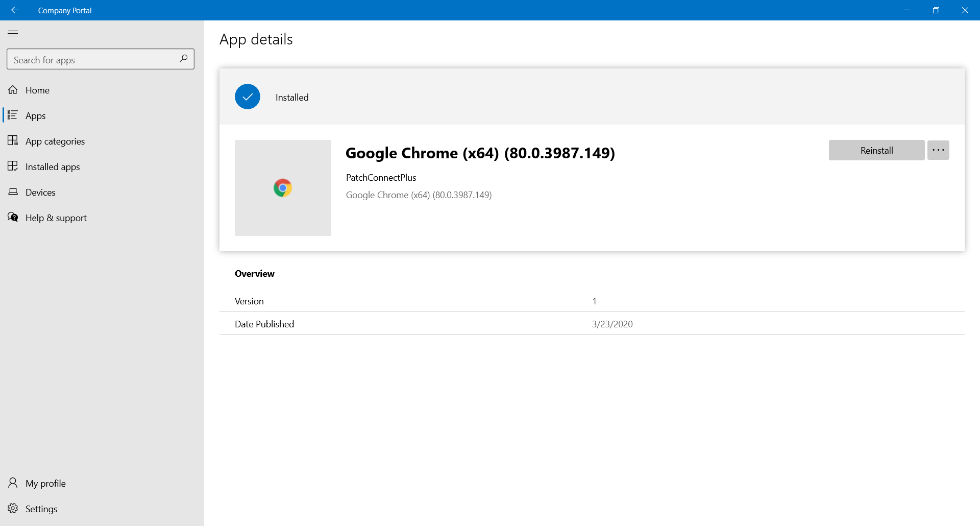The width and height of the screenshot is (980, 526).
Task: Click the search magnifier in the search box
Action: coord(183,59)
